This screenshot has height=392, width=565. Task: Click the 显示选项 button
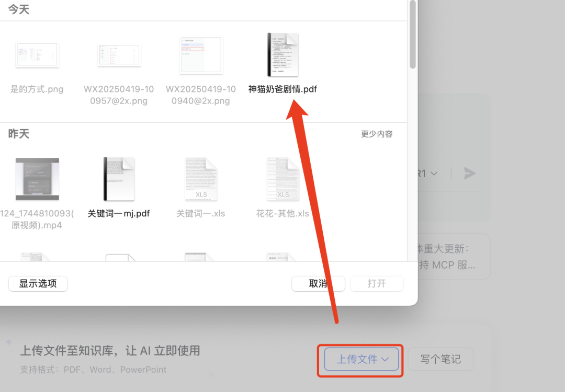point(38,284)
